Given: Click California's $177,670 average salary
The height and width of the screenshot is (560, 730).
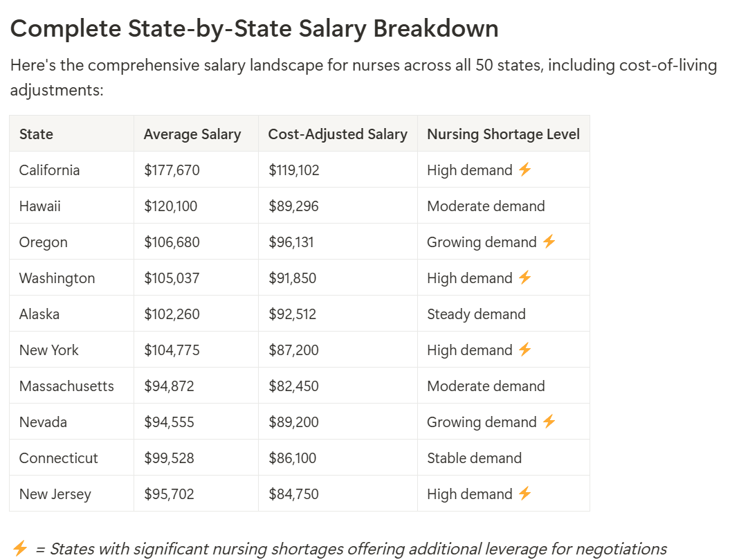Looking at the screenshot, I should [x=172, y=170].
